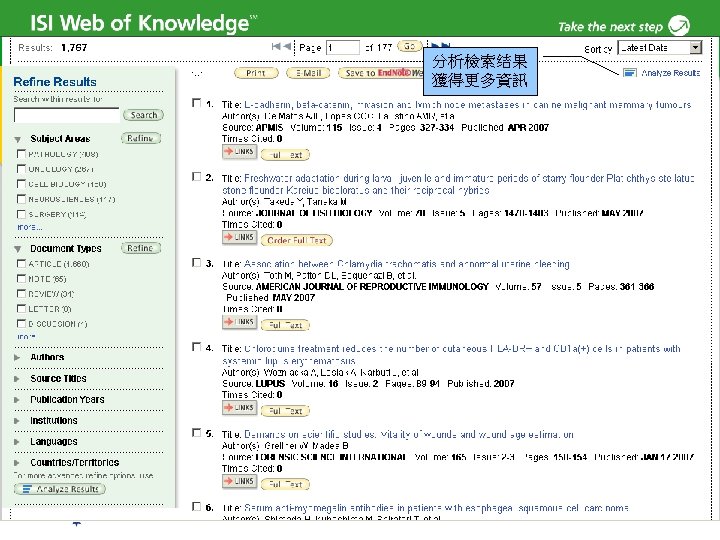This screenshot has height=540, width=720.
Task: Open title link of result 1
Action: click(x=467, y=105)
